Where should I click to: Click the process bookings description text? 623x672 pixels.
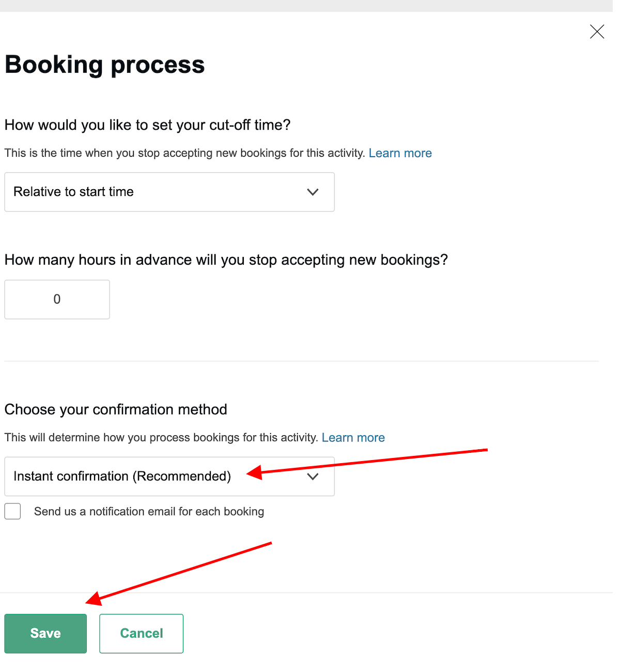click(161, 438)
